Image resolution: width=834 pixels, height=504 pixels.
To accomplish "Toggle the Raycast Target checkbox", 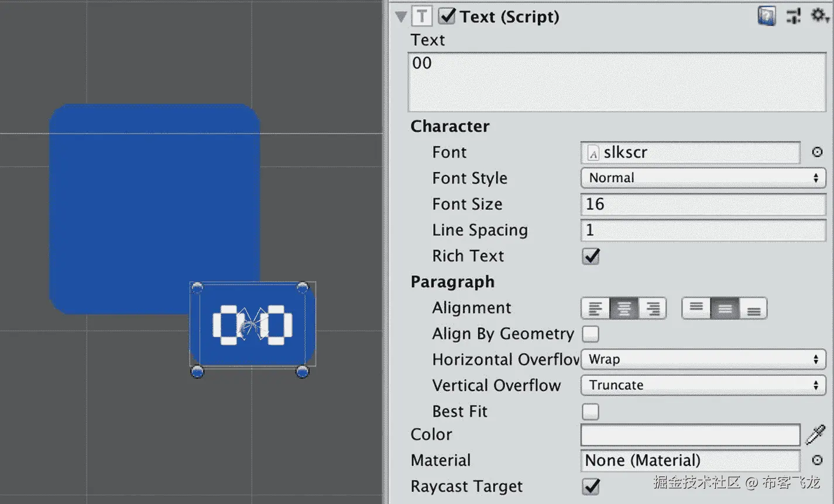I will pyautogui.click(x=591, y=486).
